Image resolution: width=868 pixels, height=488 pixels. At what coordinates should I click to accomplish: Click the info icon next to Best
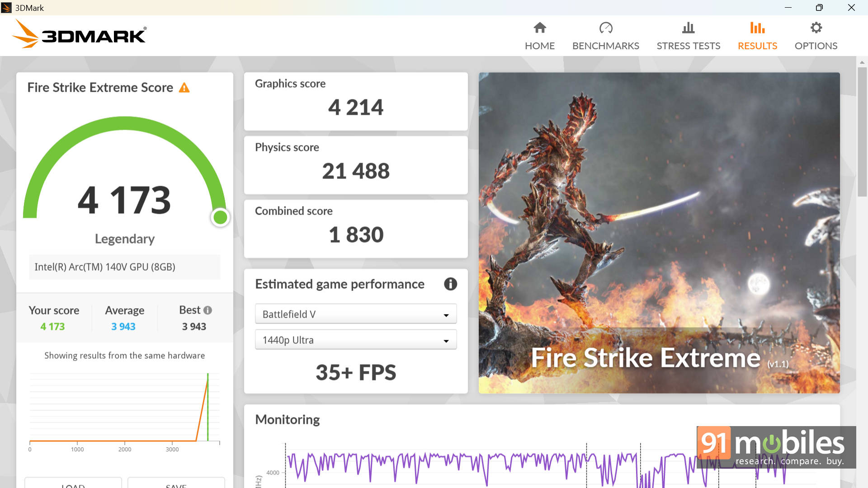[208, 310]
